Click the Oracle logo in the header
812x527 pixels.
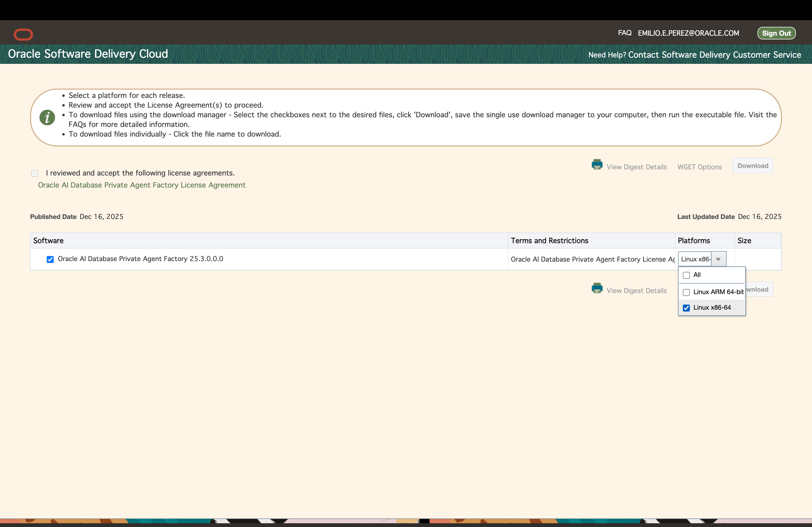coord(23,34)
